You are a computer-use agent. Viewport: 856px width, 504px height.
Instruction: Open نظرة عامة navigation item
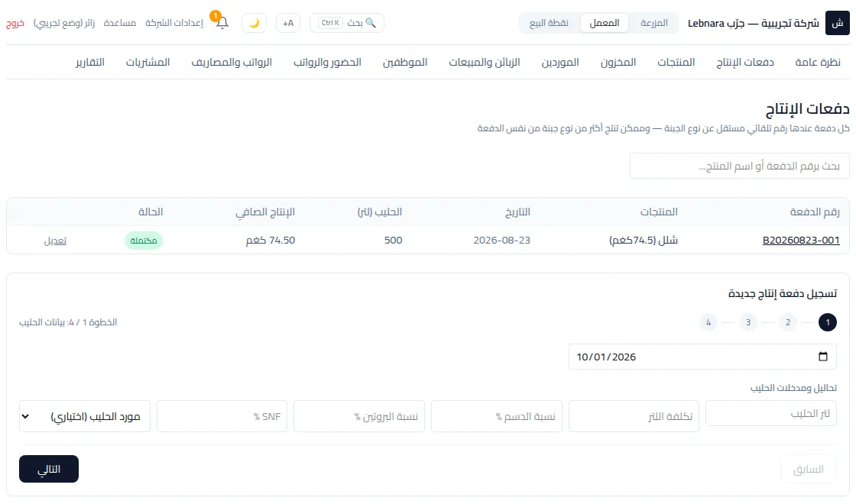point(817,62)
